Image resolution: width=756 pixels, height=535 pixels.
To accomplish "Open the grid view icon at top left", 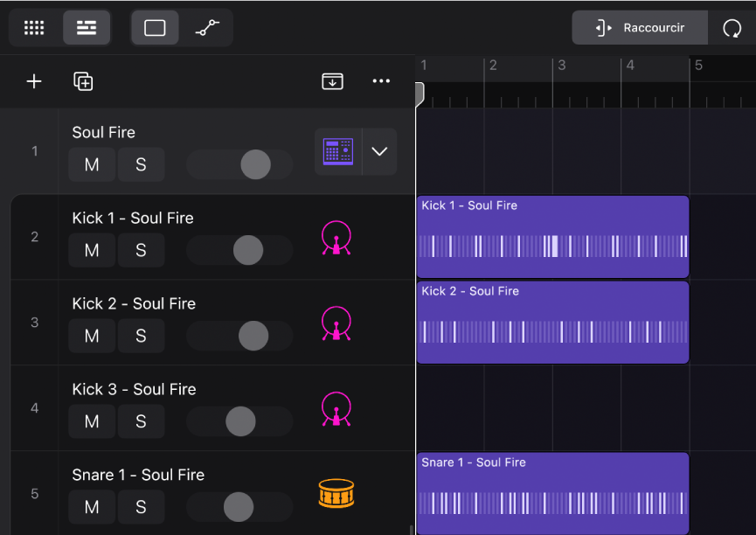I will (x=34, y=27).
